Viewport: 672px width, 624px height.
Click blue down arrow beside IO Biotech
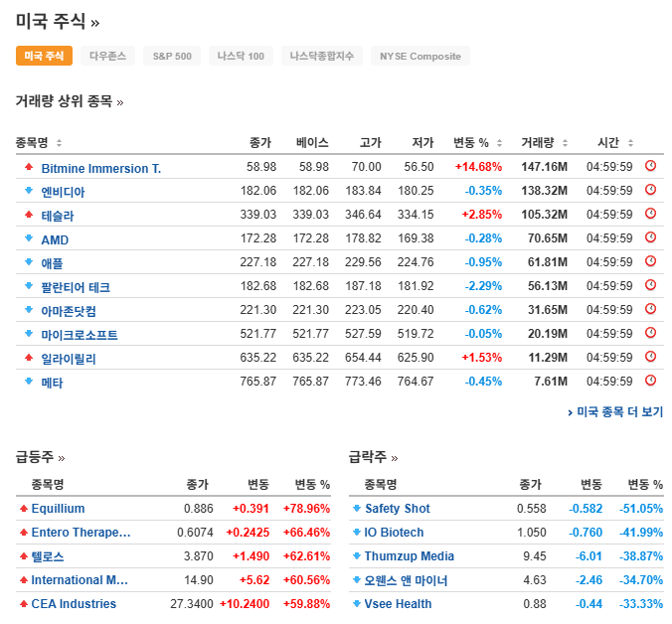click(x=357, y=533)
